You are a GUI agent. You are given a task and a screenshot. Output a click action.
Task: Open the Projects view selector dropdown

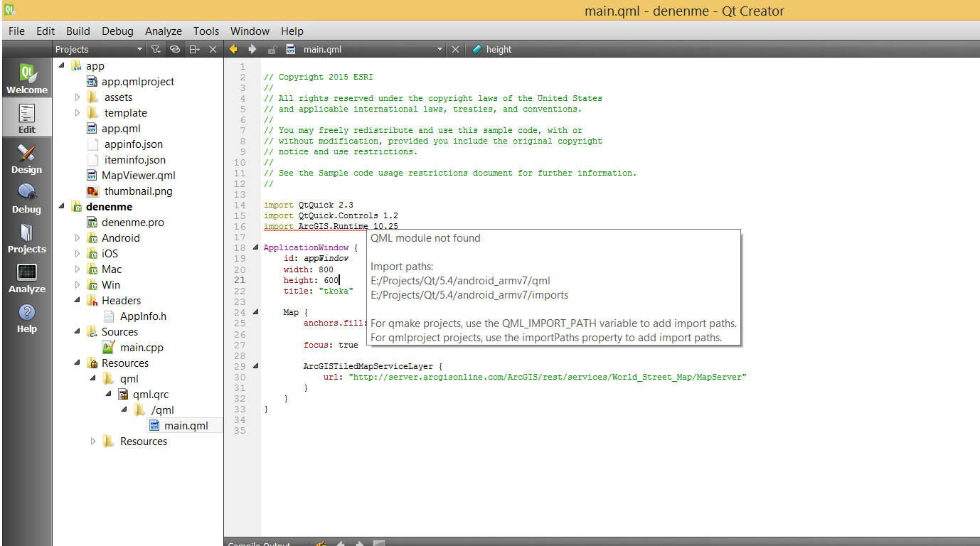pyautogui.click(x=99, y=49)
